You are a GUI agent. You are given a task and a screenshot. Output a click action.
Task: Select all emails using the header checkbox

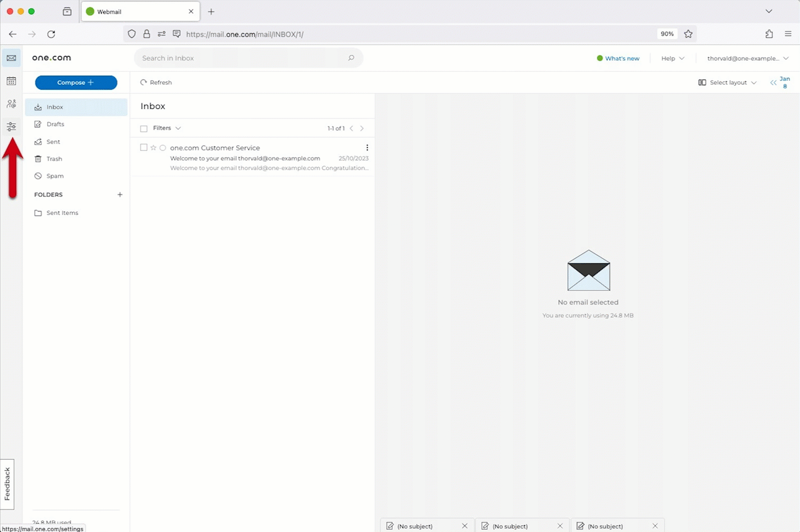click(144, 128)
